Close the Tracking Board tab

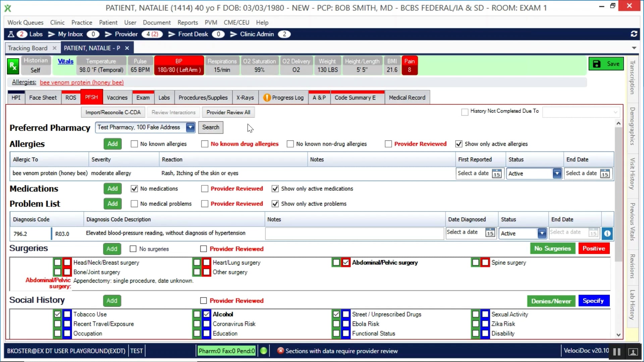(x=54, y=48)
